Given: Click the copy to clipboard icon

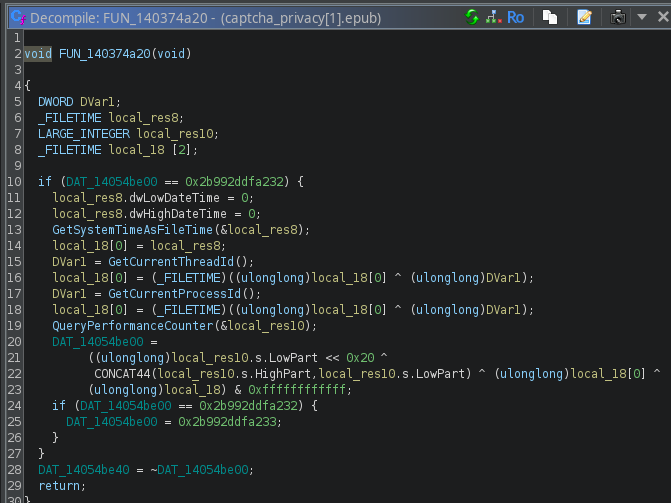Looking at the screenshot, I should [550, 17].
